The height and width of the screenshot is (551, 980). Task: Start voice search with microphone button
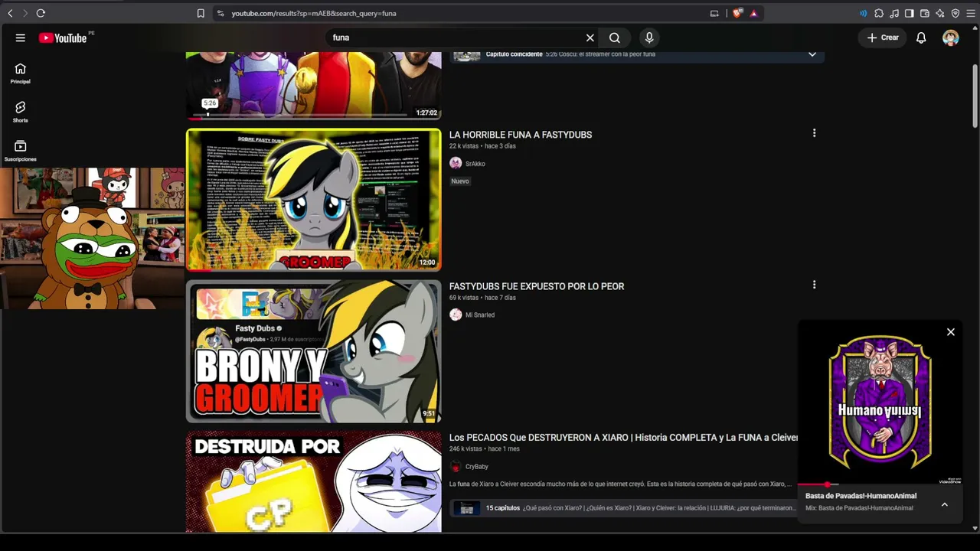click(x=649, y=37)
